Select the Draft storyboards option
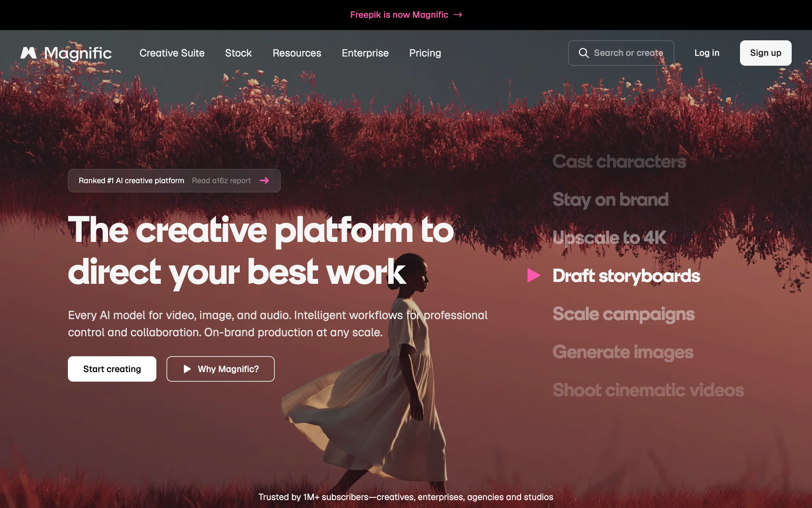812x508 pixels. 626,276
